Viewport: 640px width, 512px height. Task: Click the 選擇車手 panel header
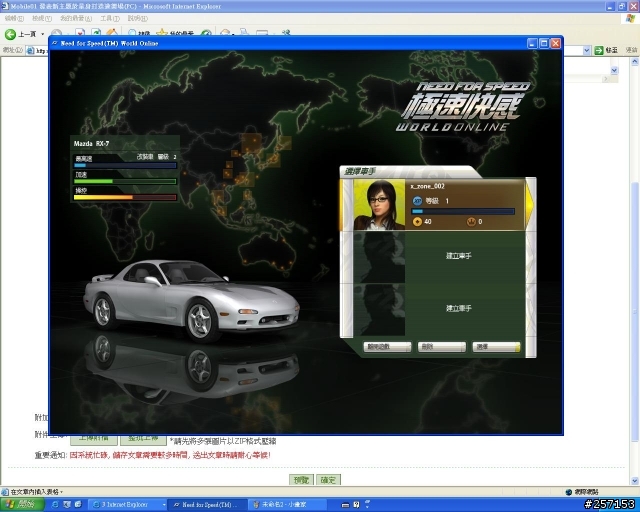360,171
